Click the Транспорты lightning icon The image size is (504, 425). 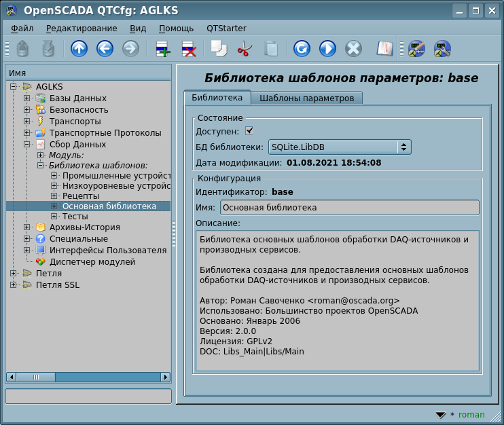41,122
